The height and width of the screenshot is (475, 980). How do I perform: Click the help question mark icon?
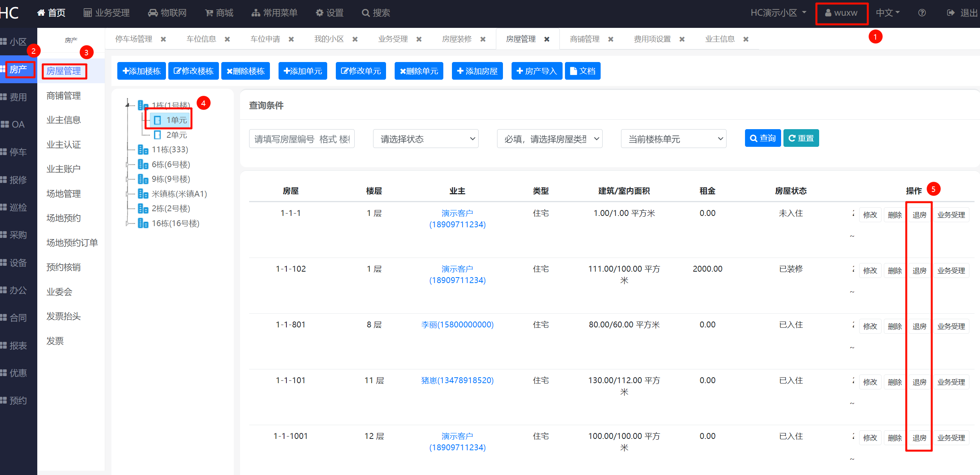(922, 13)
